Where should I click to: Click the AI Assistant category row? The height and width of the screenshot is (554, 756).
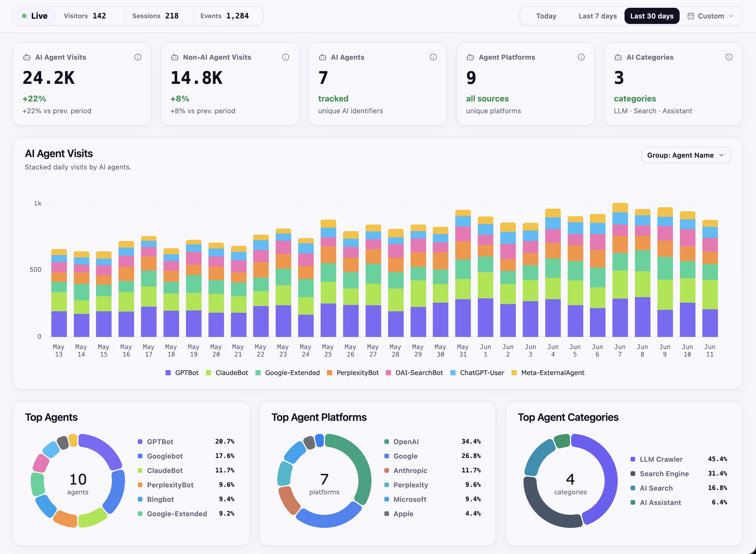pos(679,502)
